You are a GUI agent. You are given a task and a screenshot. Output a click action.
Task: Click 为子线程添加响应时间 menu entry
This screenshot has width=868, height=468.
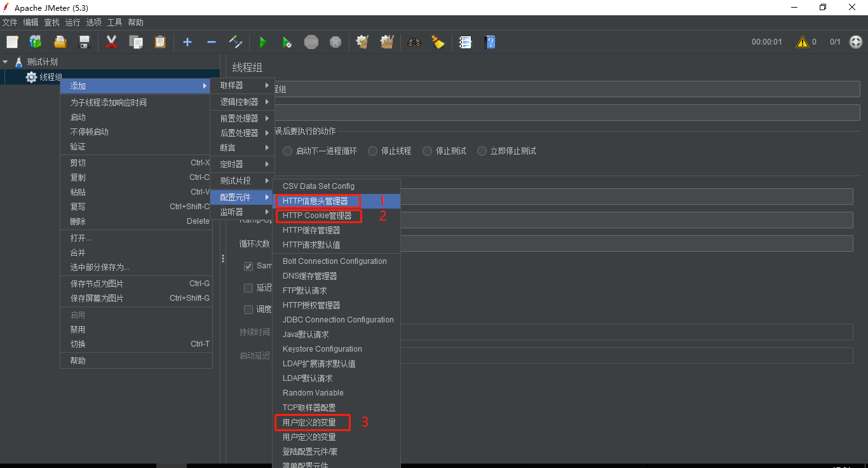pos(136,102)
